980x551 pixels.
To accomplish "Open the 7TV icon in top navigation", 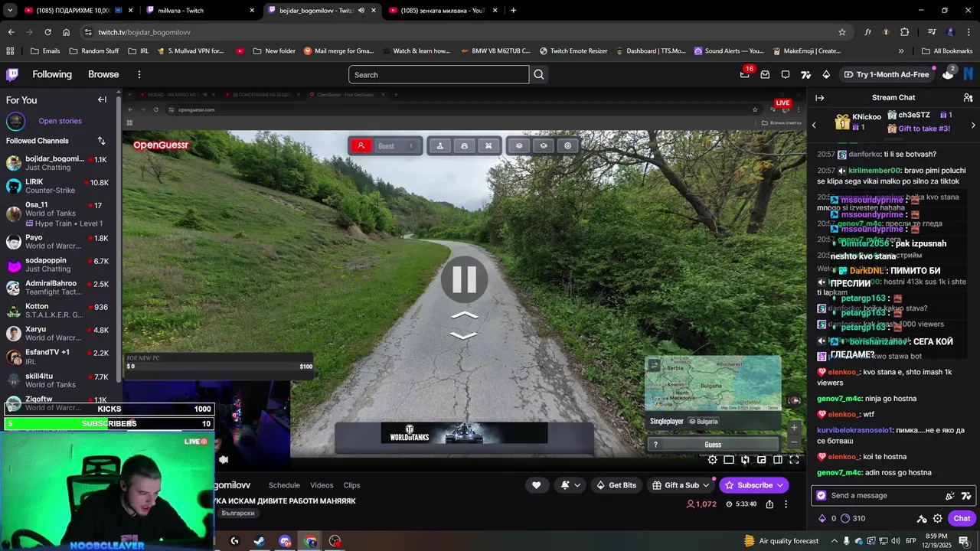I will (x=806, y=74).
